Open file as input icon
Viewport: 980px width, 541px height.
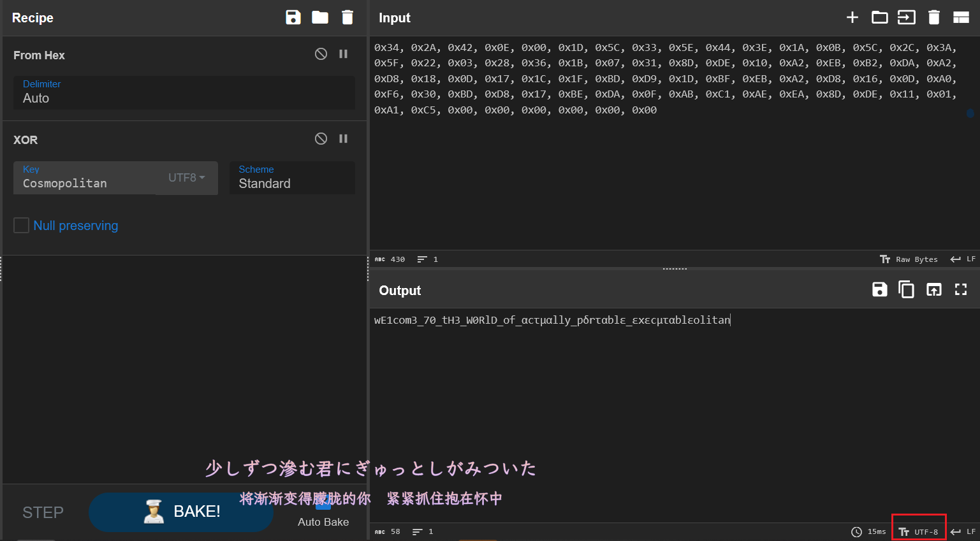click(x=907, y=17)
